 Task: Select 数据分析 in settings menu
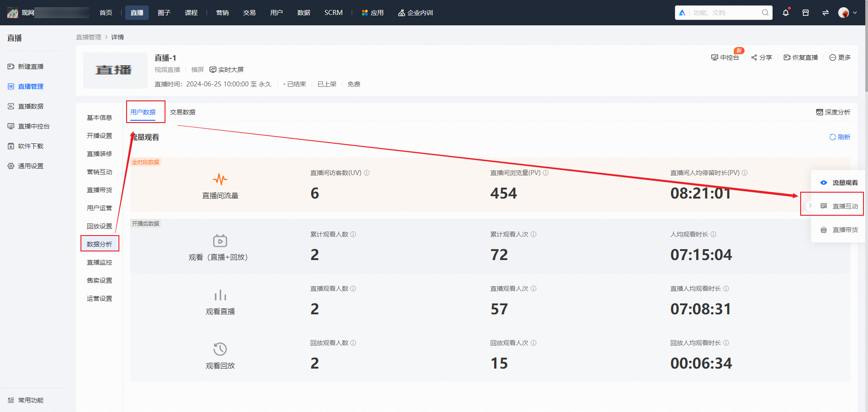(x=99, y=244)
